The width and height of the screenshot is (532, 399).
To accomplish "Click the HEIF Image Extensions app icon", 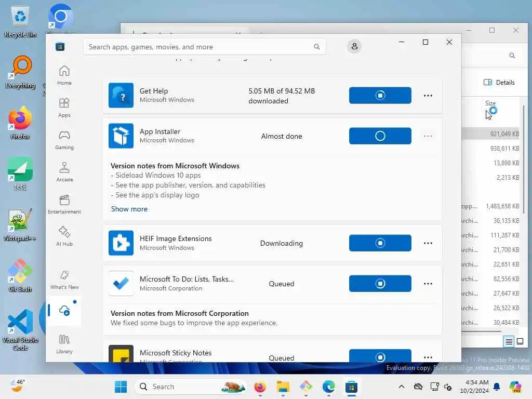I will coord(121,243).
